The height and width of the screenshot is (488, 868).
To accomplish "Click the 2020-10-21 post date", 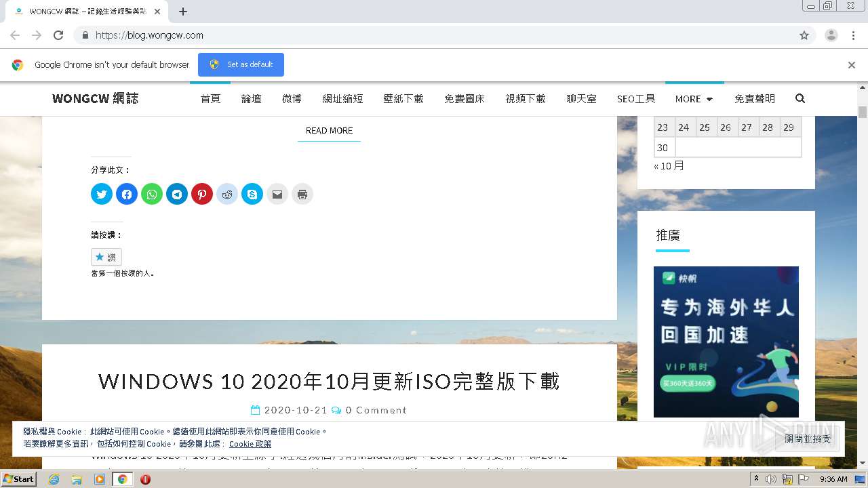I will click(296, 410).
